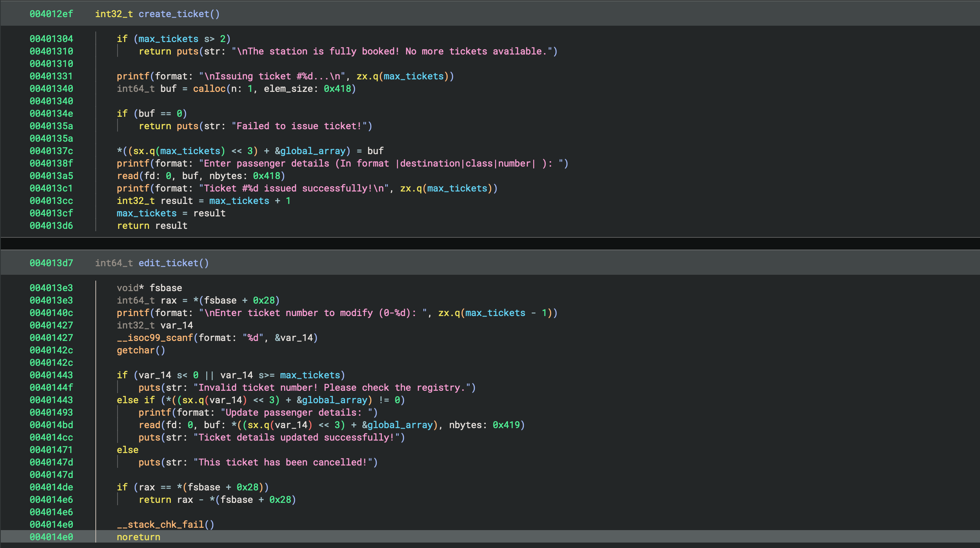Click the "Failed to issue ticket!" string
The height and width of the screenshot is (548, 980).
click(299, 126)
